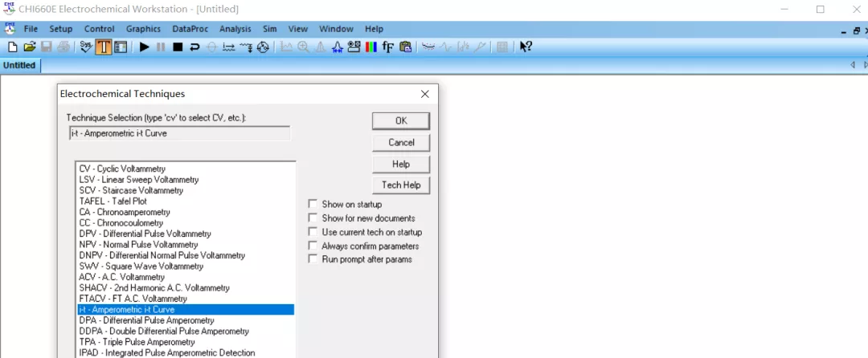Select TAFEL - Tafel Plot
868x358 pixels.
186,201
